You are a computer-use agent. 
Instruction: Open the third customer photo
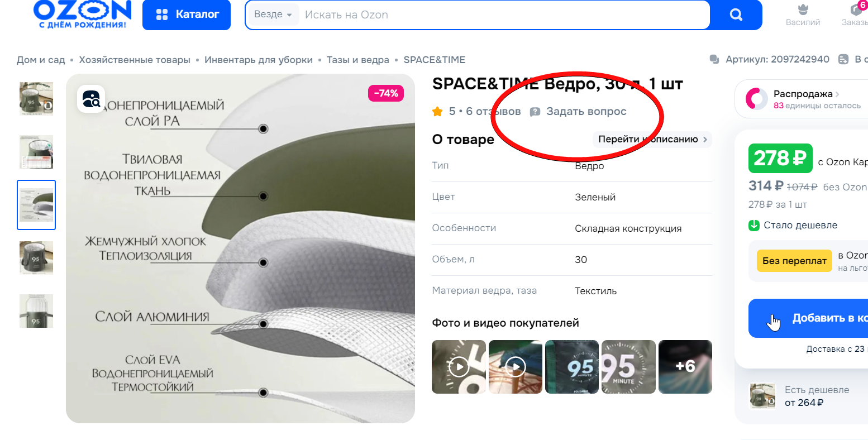572,367
